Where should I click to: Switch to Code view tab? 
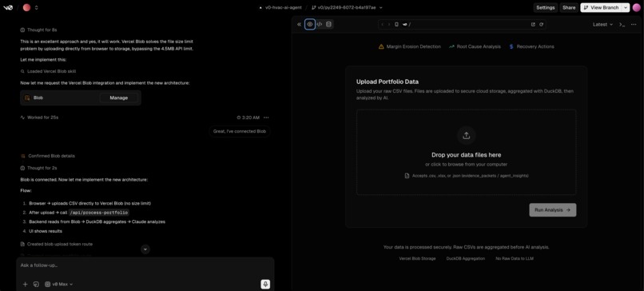[x=319, y=24]
